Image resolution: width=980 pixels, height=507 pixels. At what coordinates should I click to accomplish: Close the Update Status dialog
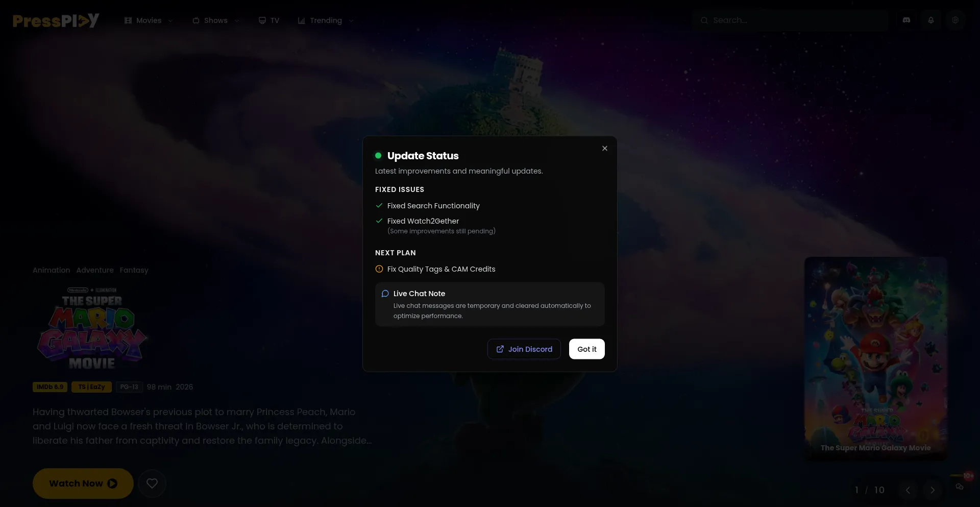[x=605, y=149]
